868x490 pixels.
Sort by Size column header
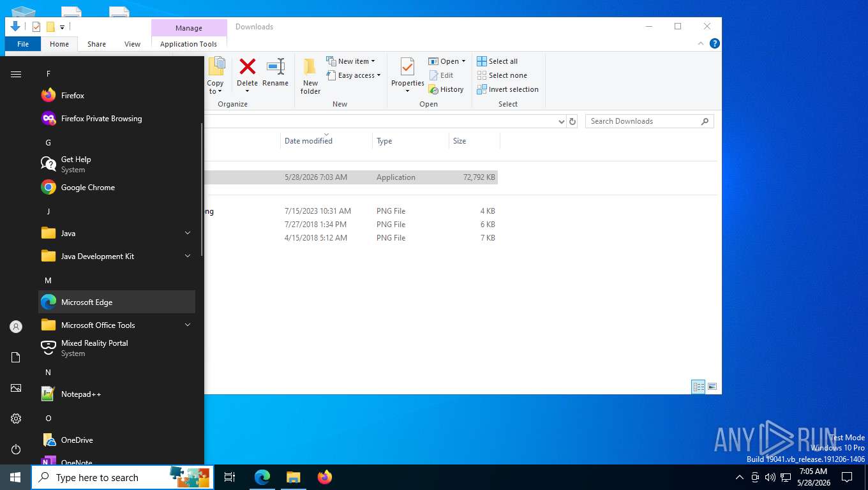click(x=474, y=141)
